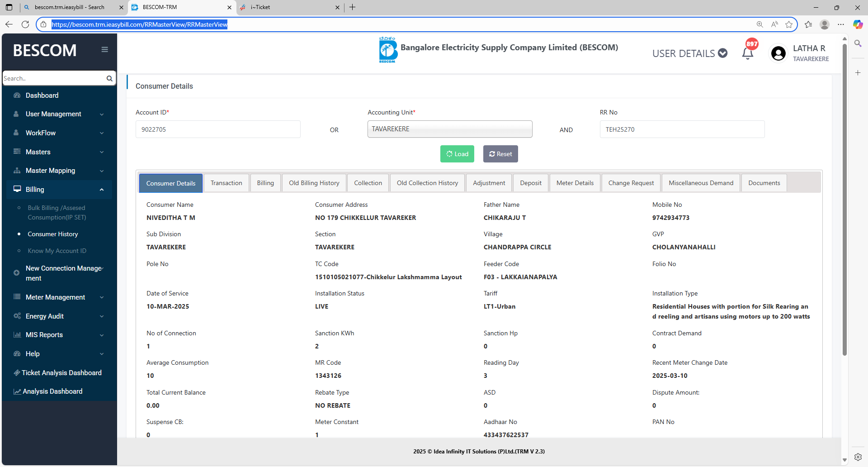Open Analysis Dashboard in sidebar
The image size is (868, 467).
[x=48, y=391]
